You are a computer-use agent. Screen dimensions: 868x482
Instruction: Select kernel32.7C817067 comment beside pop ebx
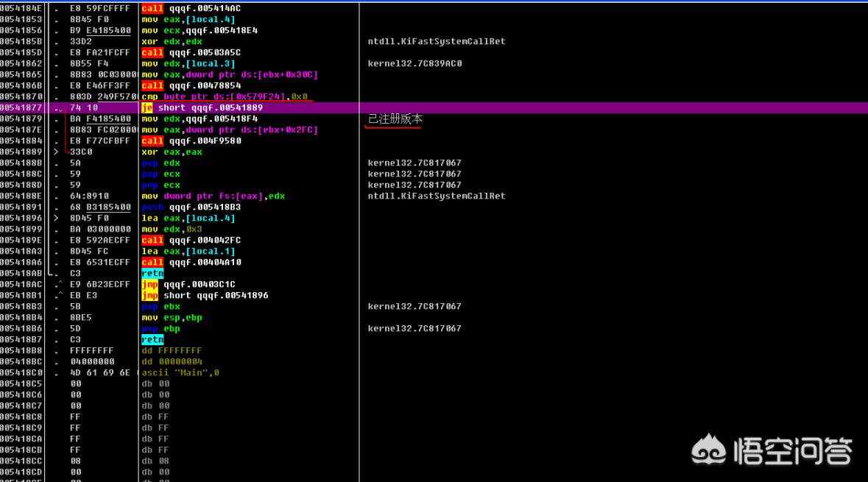[414, 307]
